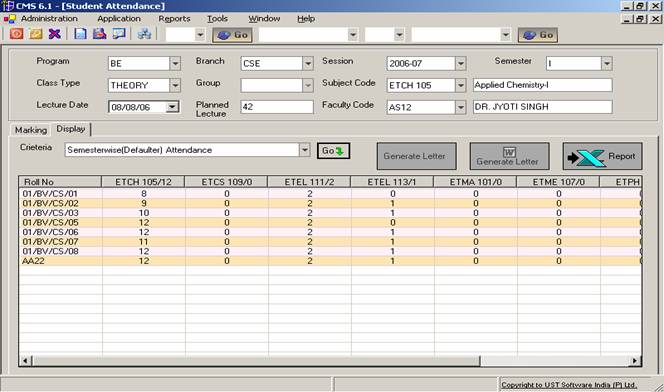
Task: Click the first toolbar Go button
Action: pyautogui.click(x=232, y=35)
